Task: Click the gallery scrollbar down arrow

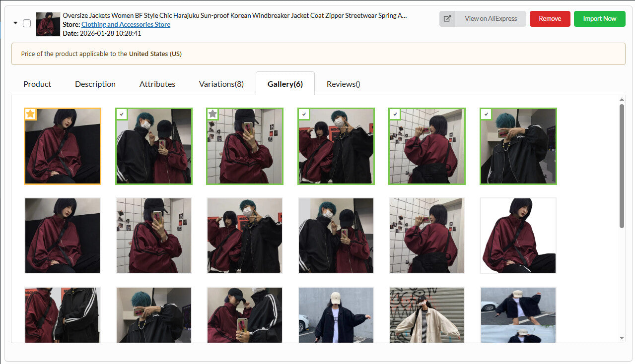Action: tap(622, 338)
